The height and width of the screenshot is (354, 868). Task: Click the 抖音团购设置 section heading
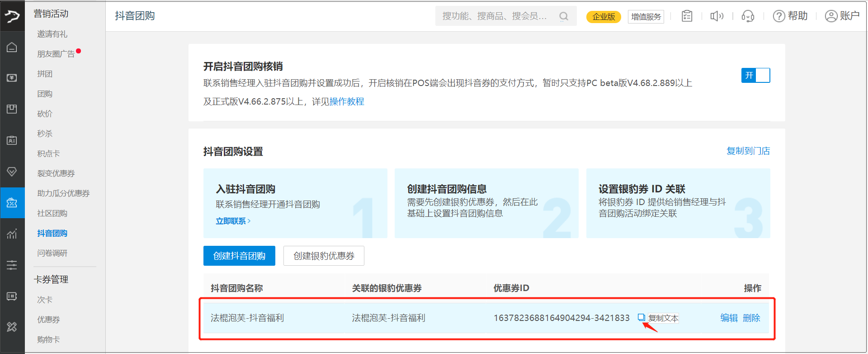(x=233, y=151)
